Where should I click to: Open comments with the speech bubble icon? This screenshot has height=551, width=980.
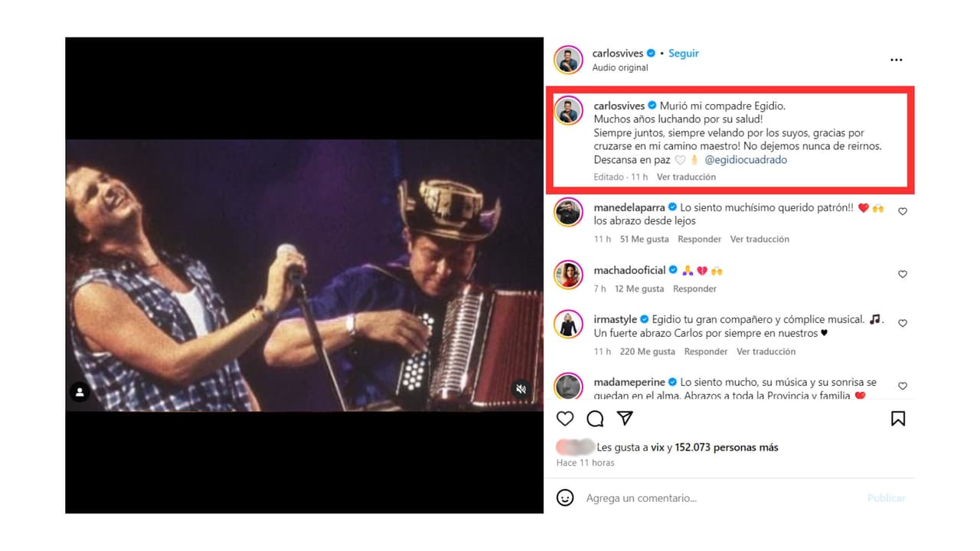[593, 419]
